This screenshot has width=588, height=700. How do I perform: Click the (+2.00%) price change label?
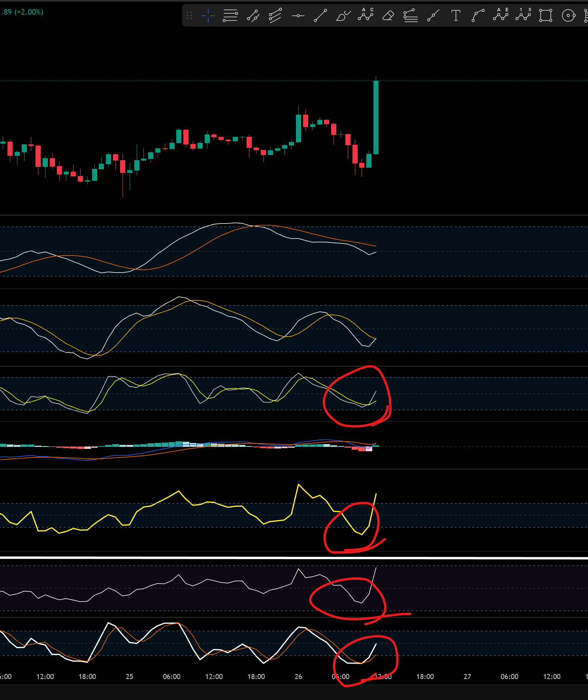29,12
